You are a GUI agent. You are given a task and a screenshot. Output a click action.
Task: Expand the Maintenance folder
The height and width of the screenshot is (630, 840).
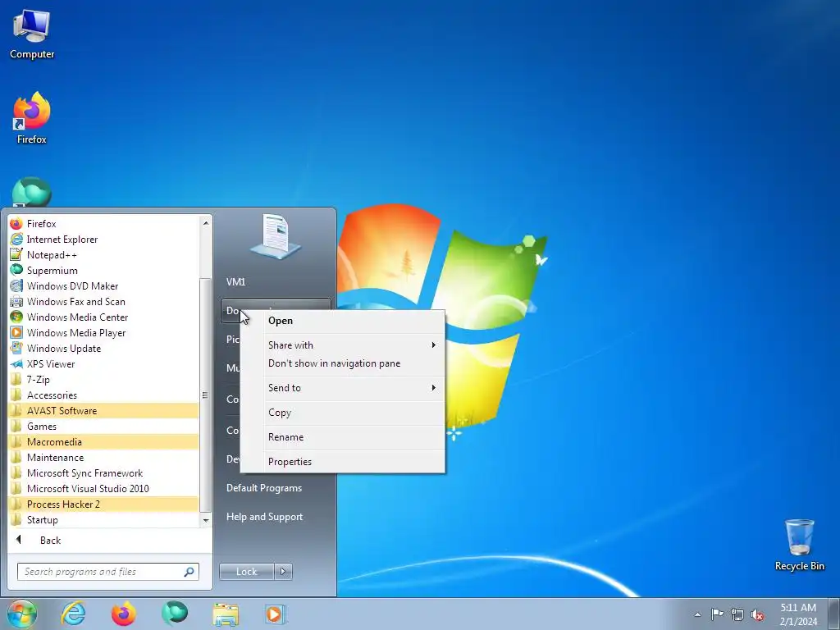coord(103,457)
